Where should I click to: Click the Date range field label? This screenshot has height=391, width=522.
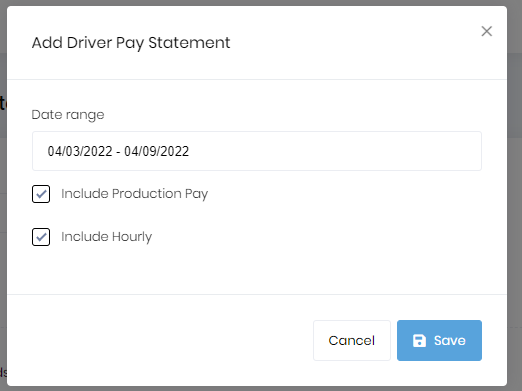(x=68, y=115)
